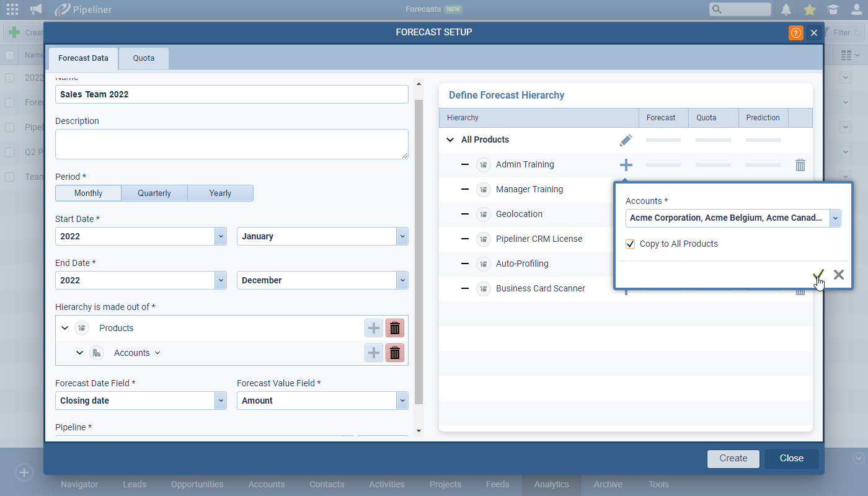Select the Yearly period option
Screen dimensions: 868x496
coord(220,193)
